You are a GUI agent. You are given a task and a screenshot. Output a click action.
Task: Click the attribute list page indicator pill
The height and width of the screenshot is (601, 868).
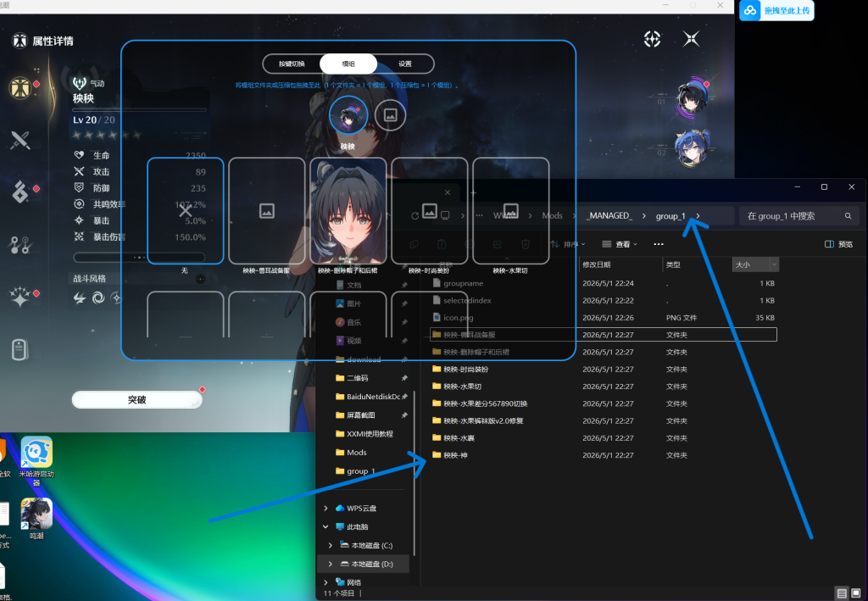139,258
